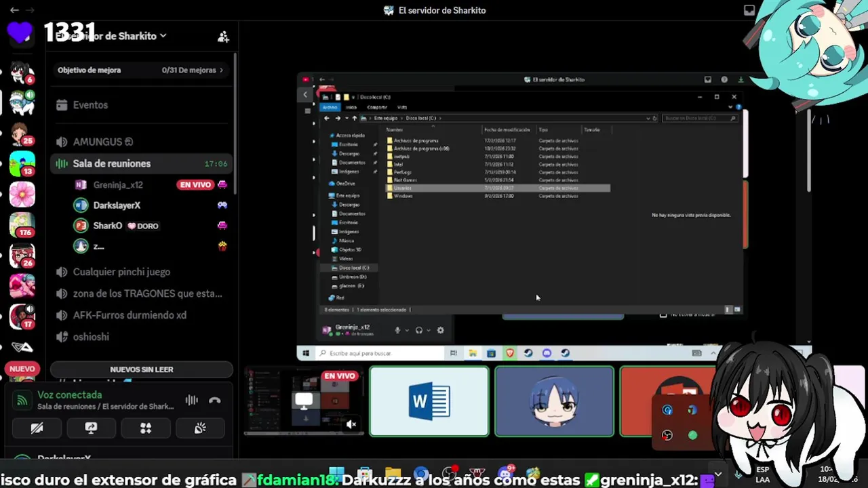Open server icon with 17 notification badge
The image size is (868, 488).
pos(22,316)
